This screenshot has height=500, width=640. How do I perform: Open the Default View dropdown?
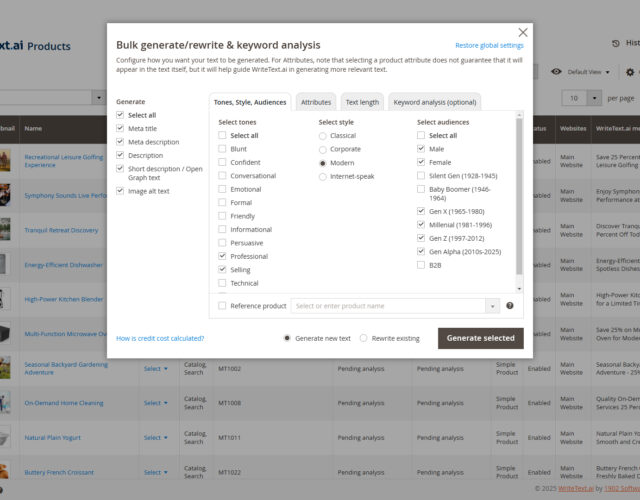pyautogui.click(x=589, y=72)
